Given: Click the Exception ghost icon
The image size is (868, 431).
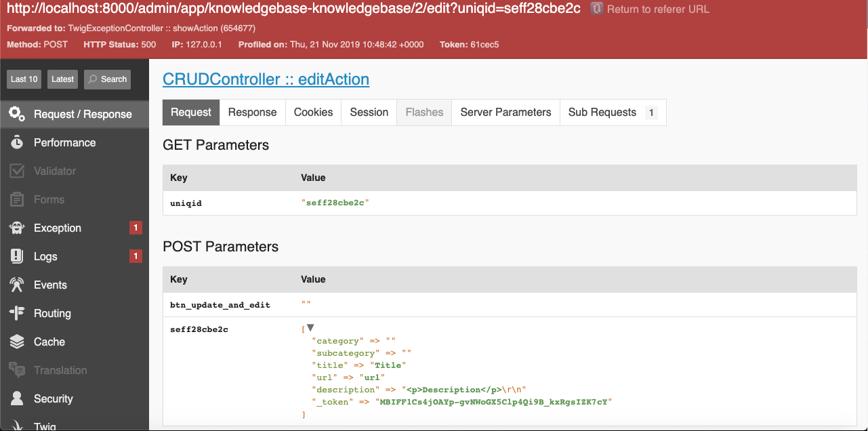Looking at the screenshot, I should tap(17, 228).
